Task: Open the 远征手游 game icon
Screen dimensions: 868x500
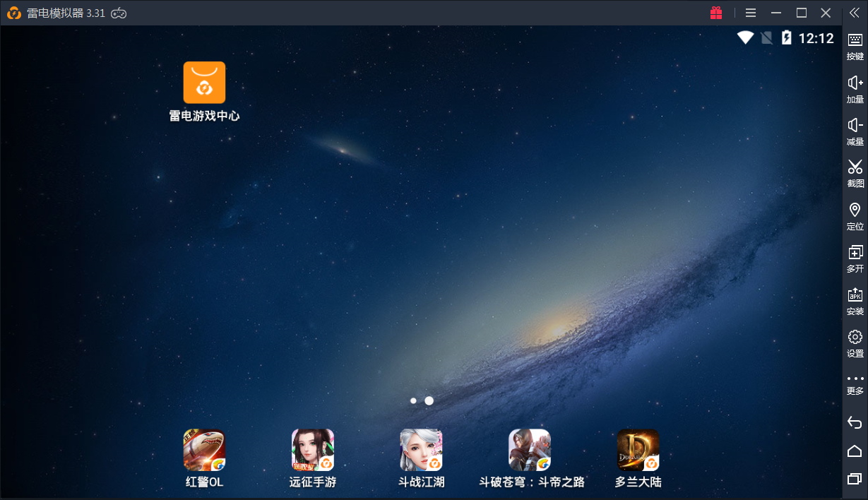Action: pyautogui.click(x=313, y=450)
